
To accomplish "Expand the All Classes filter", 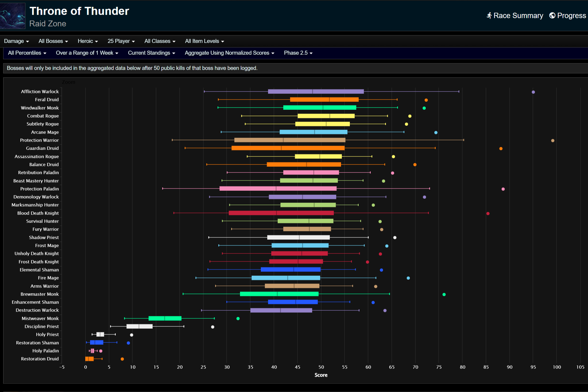I will click(160, 41).
